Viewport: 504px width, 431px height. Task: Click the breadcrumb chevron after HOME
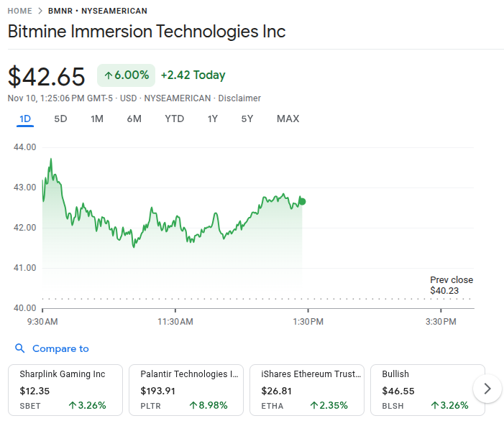[40, 11]
